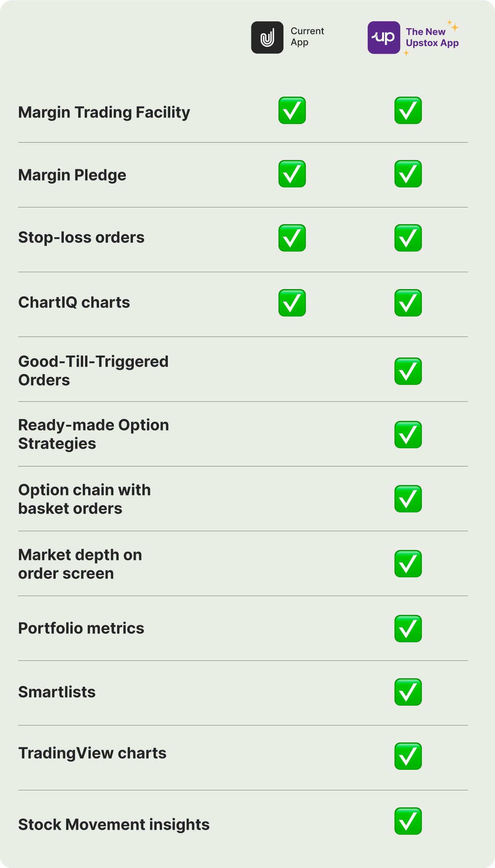Click checkmark for Portfolio metrics row
Screen dimensions: 495x868
(x=408, y=629)
